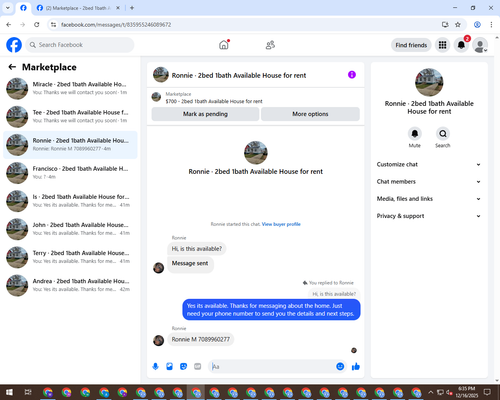The width and height of the screenshot is (500, 400).
Task: Switch to the first Facebook browser tab
Action: (23, 8)
